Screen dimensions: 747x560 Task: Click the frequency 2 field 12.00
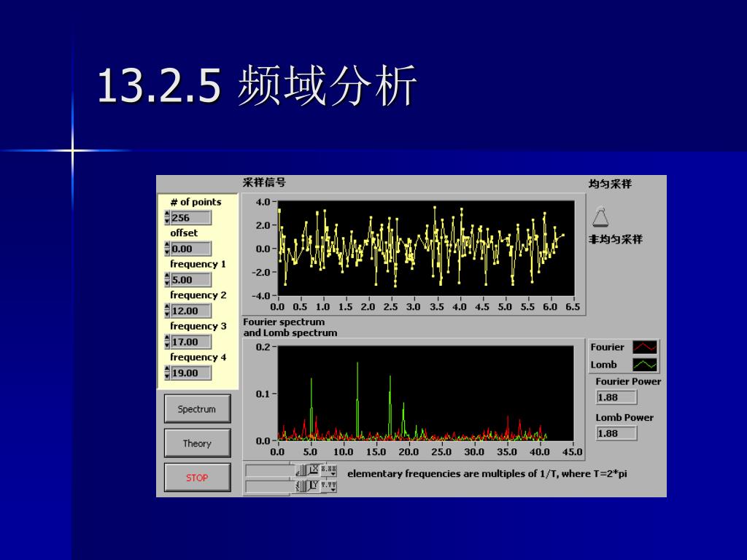[190, 311]
